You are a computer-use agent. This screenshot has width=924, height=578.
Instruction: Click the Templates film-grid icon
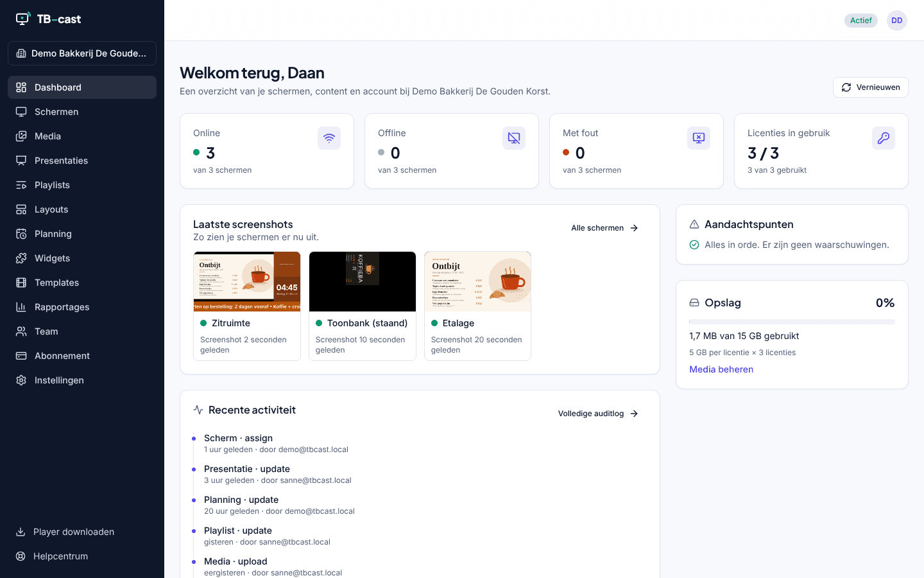pyautogui.click(x=21, y=283)
